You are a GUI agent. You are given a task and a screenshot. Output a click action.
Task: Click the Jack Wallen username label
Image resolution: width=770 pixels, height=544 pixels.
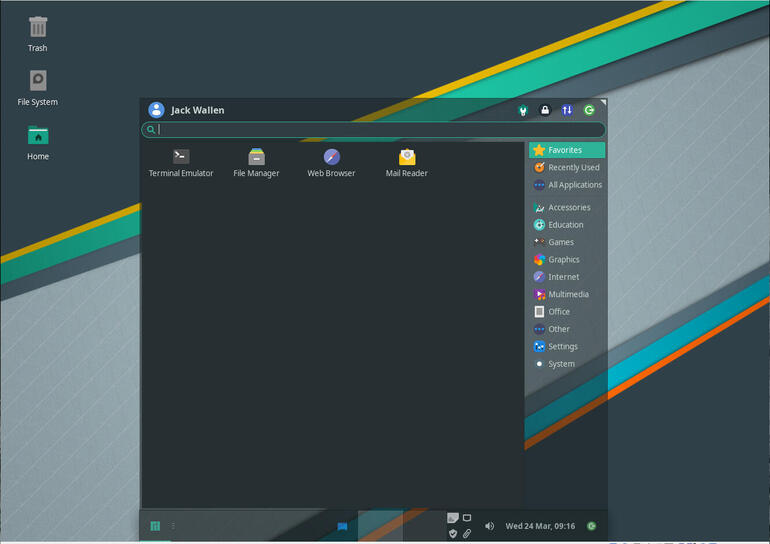tap(197, 110)
